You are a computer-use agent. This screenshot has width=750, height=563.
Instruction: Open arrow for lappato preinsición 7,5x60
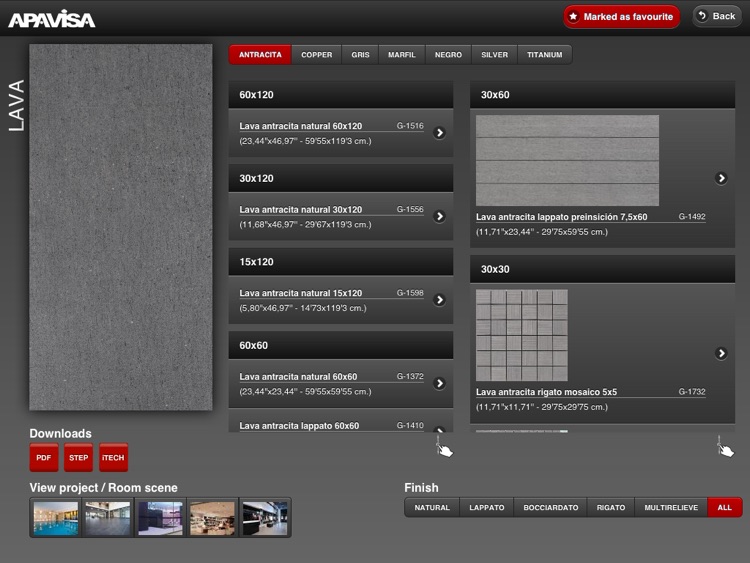721,179
